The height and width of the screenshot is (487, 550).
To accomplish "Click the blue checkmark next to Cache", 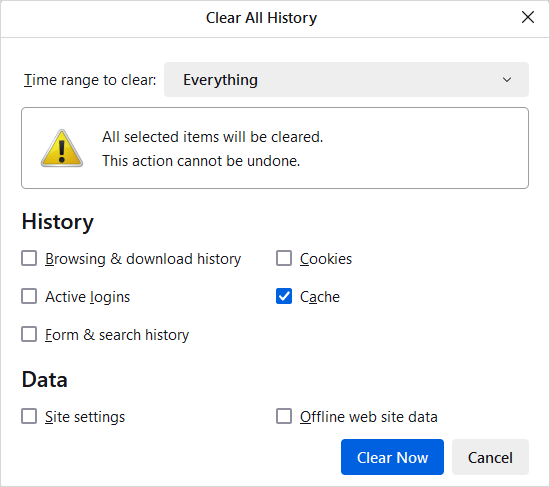I will pyautogui.click(x=284, y=296).
